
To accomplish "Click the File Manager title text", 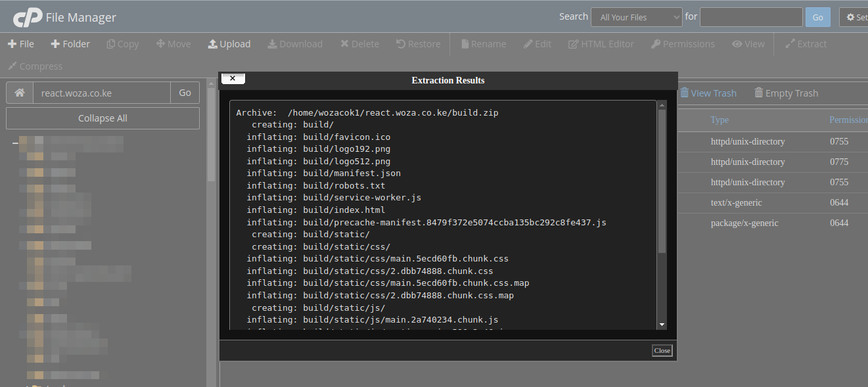I will 81,18.
